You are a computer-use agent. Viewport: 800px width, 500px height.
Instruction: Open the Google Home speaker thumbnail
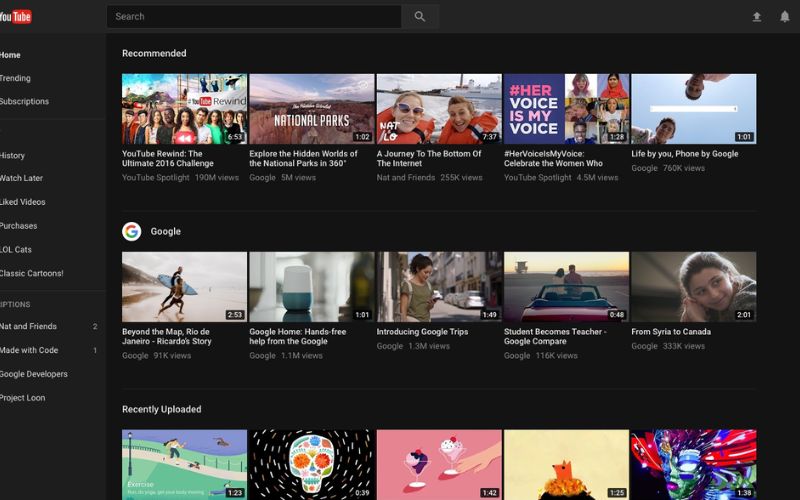(x=312, y=287)
